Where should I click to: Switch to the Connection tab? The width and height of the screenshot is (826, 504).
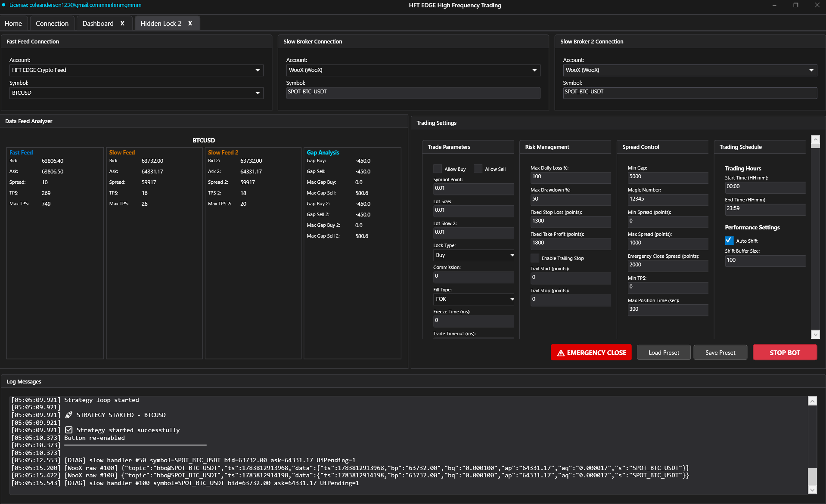point(52,23)
